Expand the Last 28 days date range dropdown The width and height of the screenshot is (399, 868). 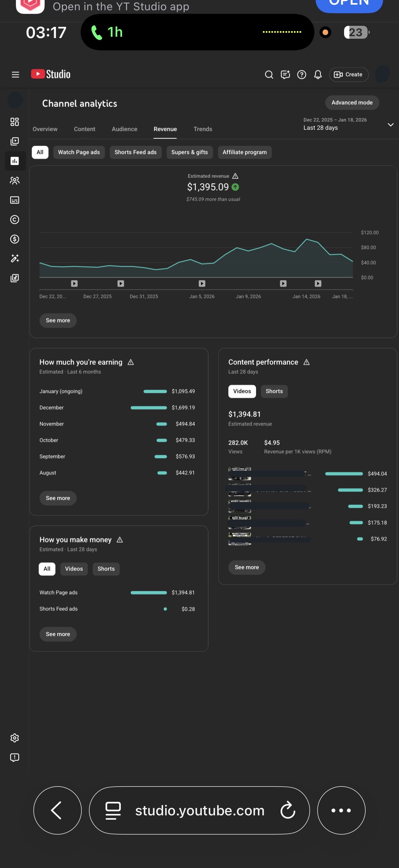point(391,125)
